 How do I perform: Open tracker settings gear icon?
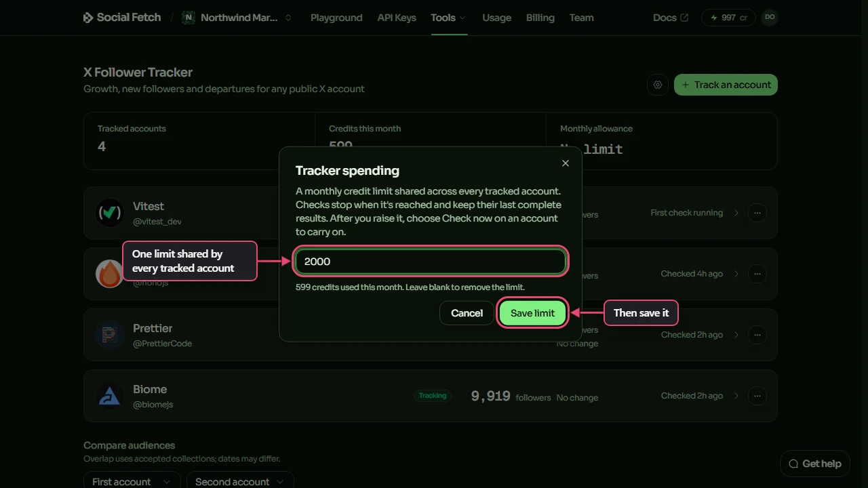657,85
